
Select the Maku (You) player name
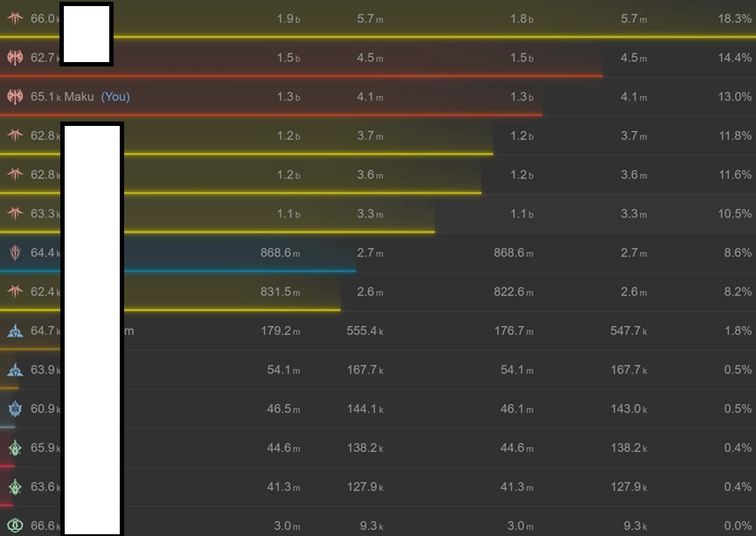click(97, 96)
